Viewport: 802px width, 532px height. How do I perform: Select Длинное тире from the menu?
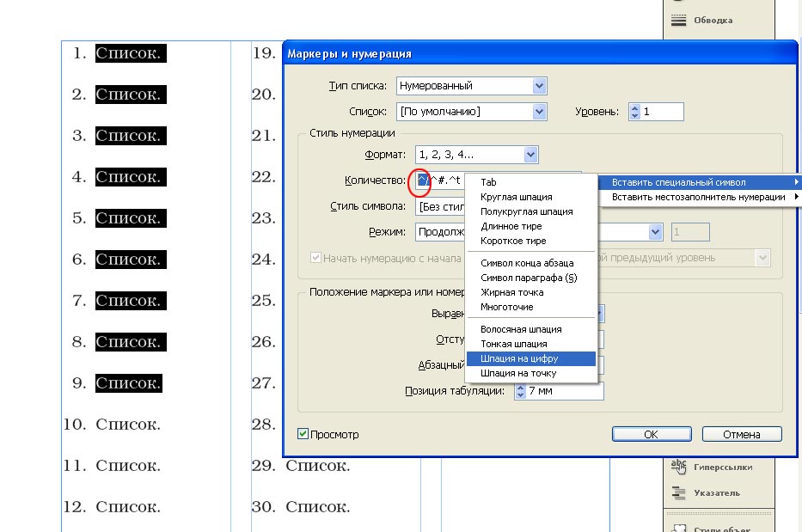[531, 226]
